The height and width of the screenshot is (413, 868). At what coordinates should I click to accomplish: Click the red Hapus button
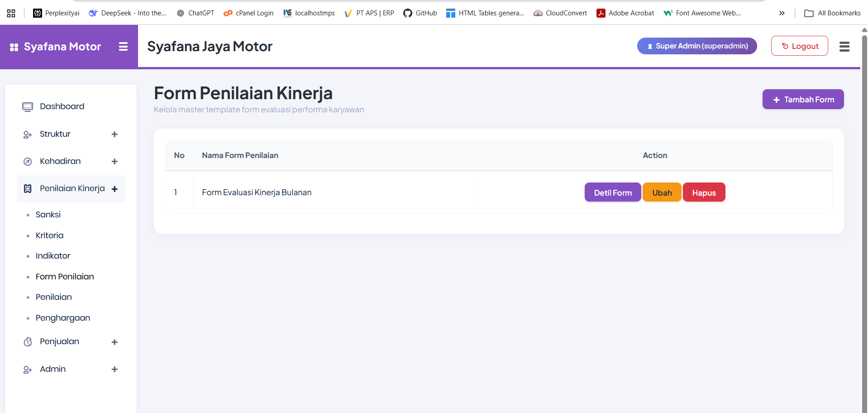click(x=704, y=192)
